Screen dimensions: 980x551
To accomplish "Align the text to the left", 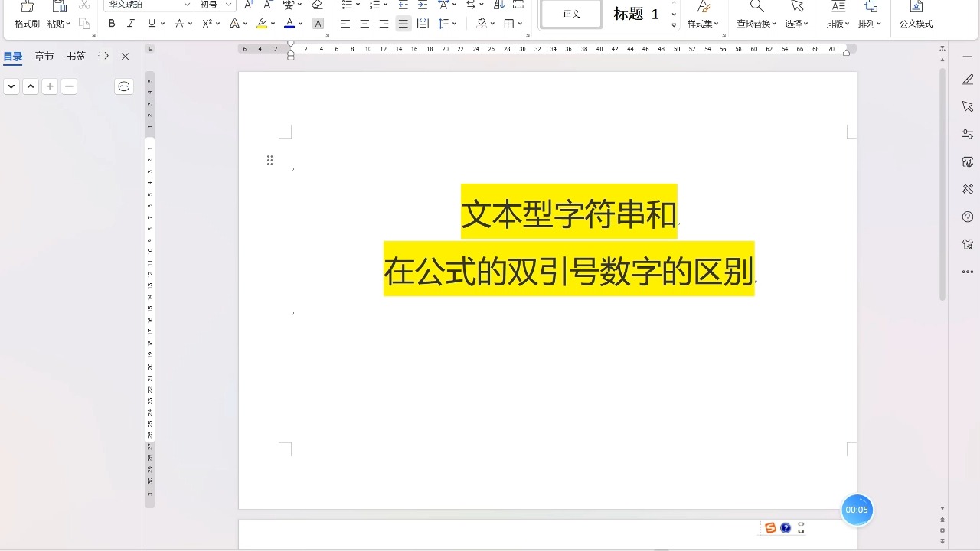I will coord(345,24).
